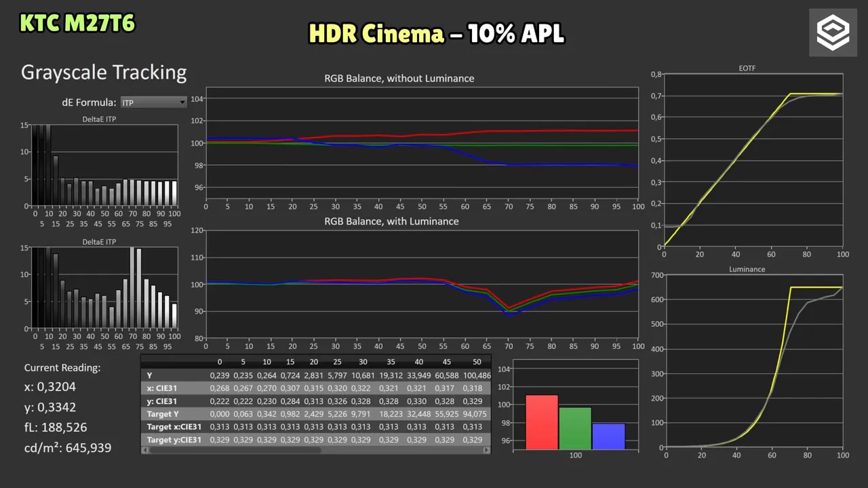Image resolution: width=868 pixels, height=488 pixels.
Task: Click the table cell '0,322'
Action: click(363, 388)
